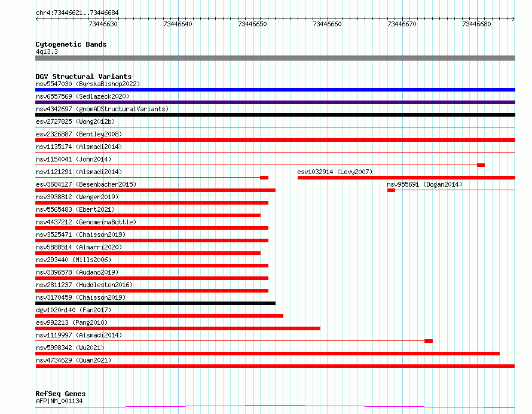The height and width of the screenshot is (414, 532).
Task: Open nsv4437212 (GenomeinaBottle) variant
Action: (x=86, y=222)
